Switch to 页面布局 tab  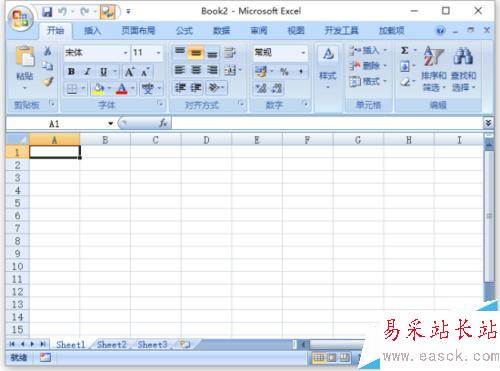tap(138, 31)
